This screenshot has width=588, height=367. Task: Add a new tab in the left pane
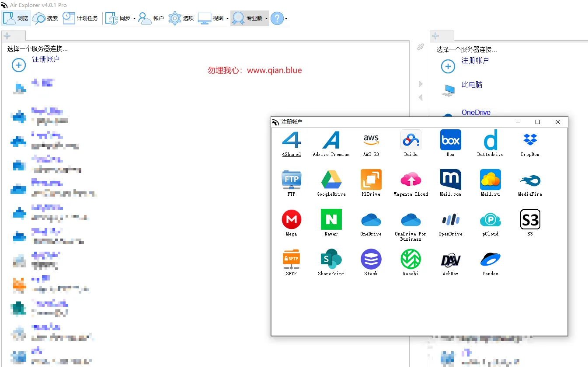tap(7, 36)
